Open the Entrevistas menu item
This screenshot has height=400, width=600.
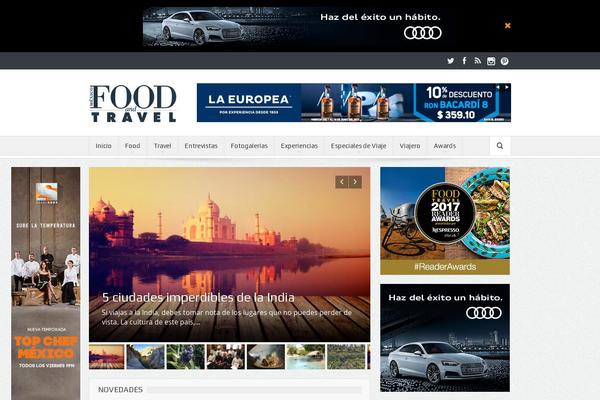pyautogui.click(x=201, y=146)
